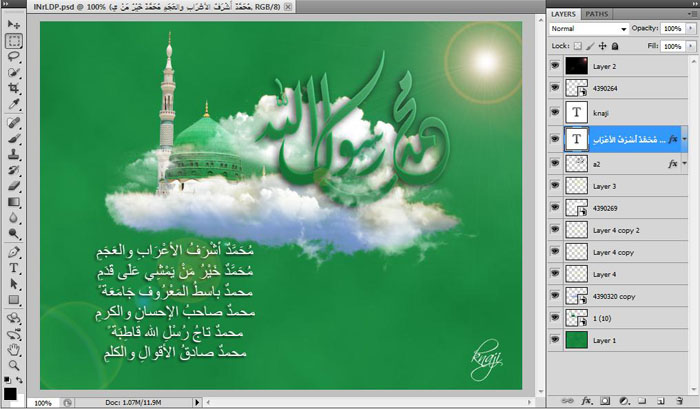Open the Opacity slider arrow

pos(688,29)
